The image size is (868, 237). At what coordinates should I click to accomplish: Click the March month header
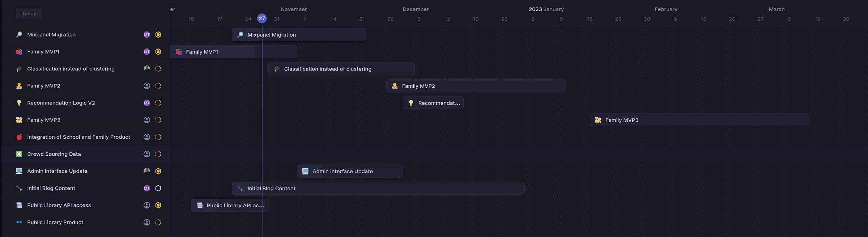(x=776, y=9)
